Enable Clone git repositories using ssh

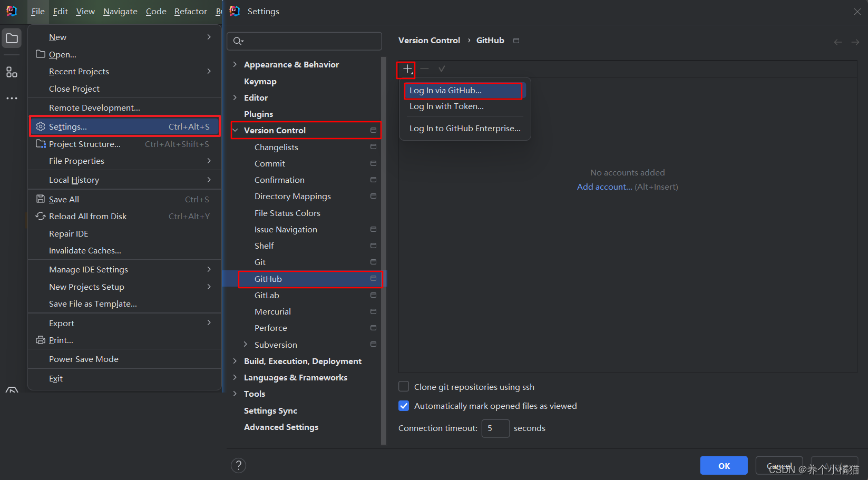click(x=404, y=387)
